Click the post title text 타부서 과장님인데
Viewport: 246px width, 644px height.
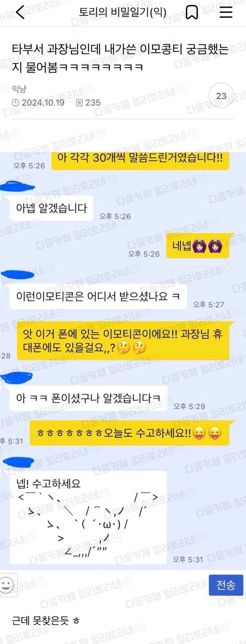[x=56, y=49]
